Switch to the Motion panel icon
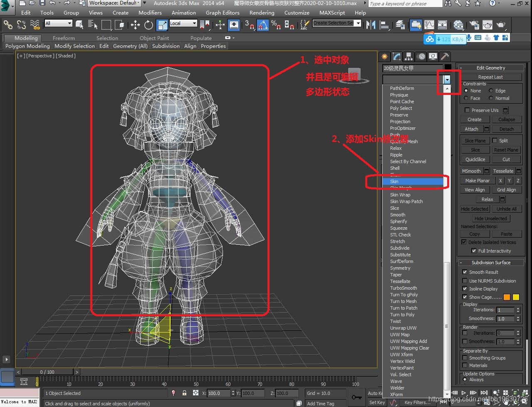532x407 pixels. (421, 56)
